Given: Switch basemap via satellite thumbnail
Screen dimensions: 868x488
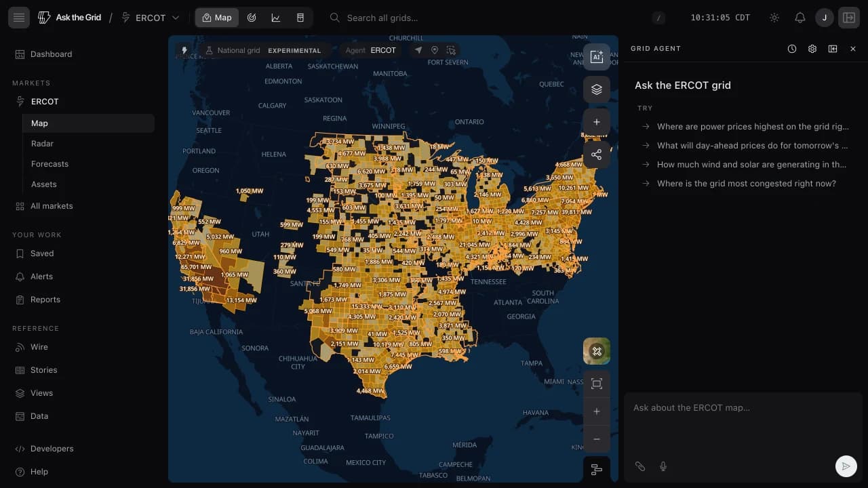Looking at the screenshot, I should point(597,351).
